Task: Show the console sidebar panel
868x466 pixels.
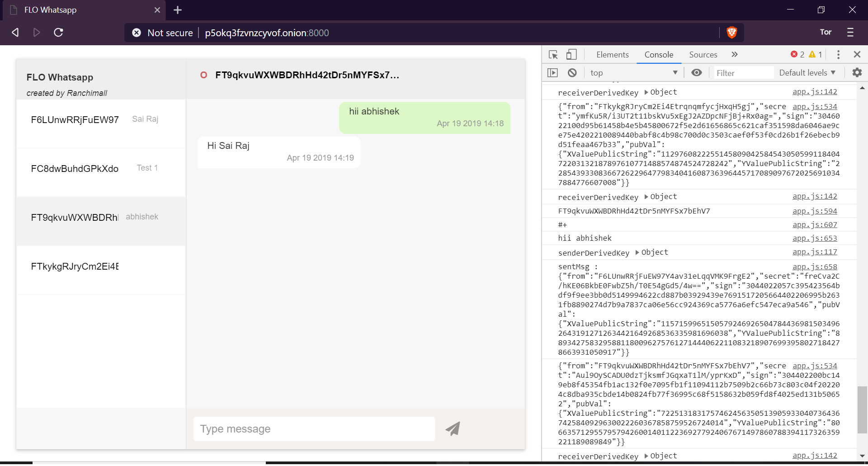Action: click(x=552, y=72)
